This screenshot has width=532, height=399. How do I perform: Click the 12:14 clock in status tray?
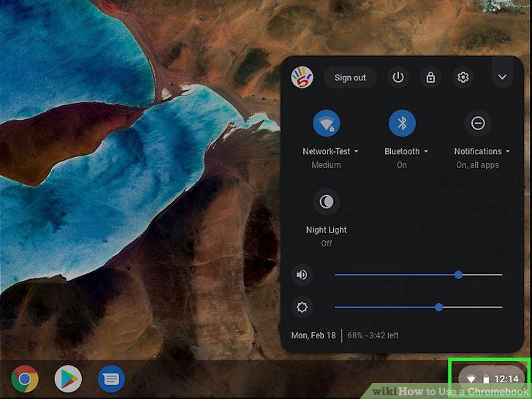tap(506, 379)
